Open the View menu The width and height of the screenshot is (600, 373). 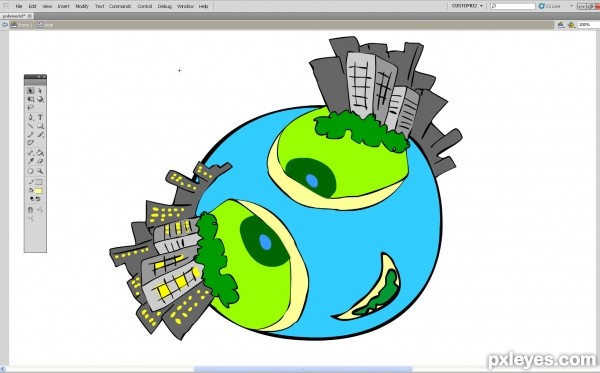pyautogui.click(x=47, y=7)
